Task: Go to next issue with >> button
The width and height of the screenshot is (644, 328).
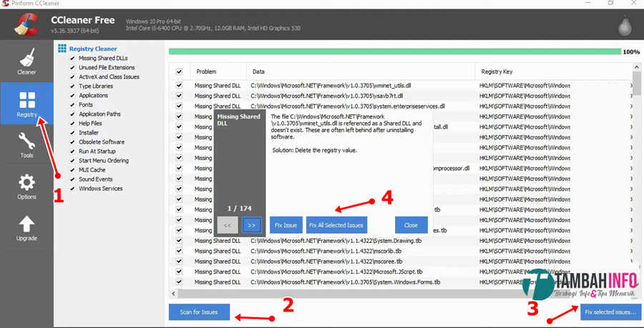Action: tap(252, 225)
